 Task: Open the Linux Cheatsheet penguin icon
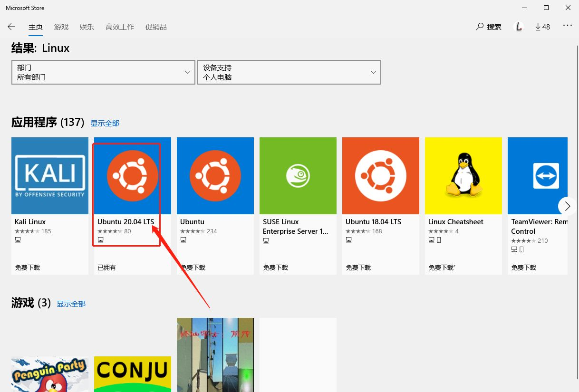[x=463, y=176]
